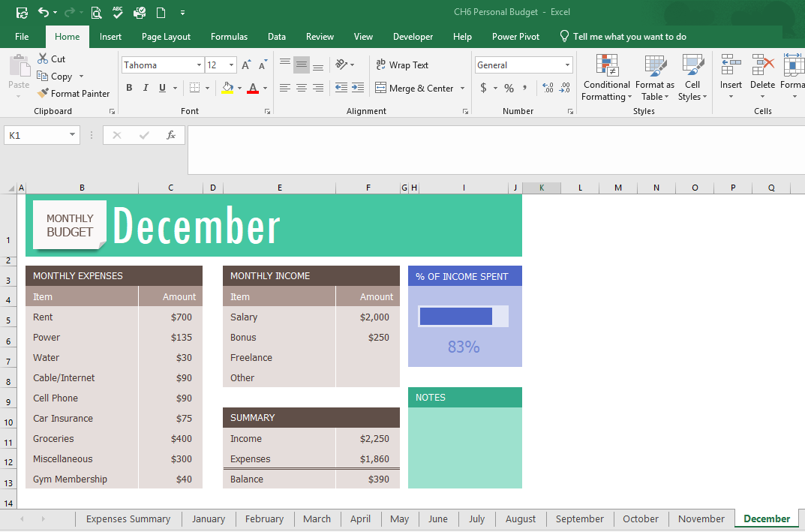Expand the font name Tahoma dropdown

[199, 65]
